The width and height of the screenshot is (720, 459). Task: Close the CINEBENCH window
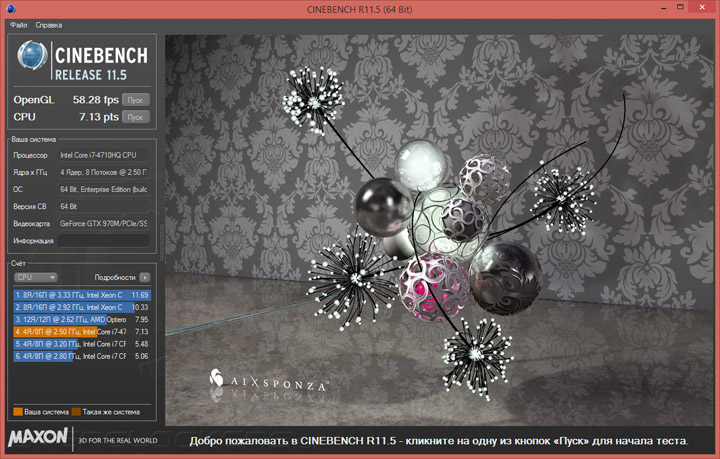(703, 7)
